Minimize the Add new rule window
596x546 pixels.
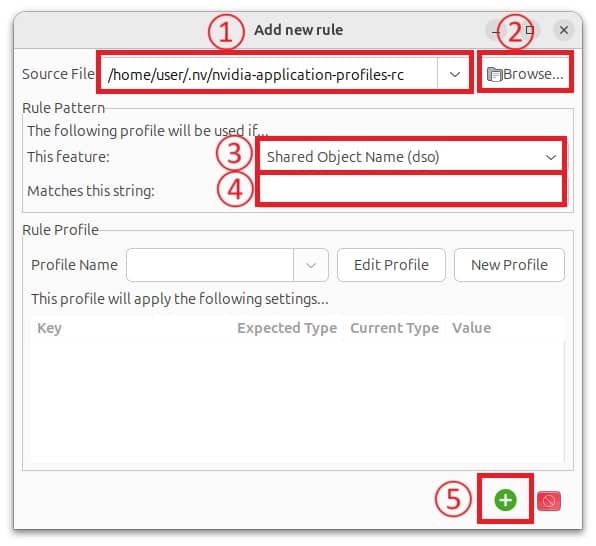496,31
